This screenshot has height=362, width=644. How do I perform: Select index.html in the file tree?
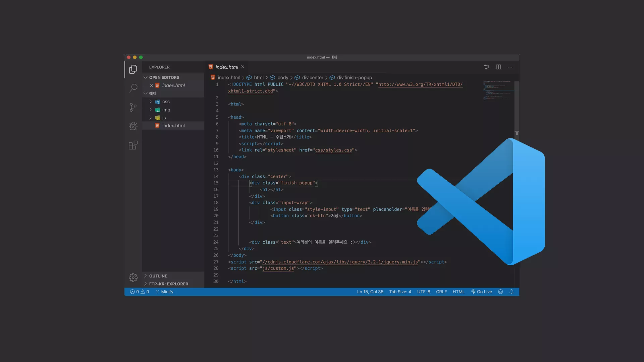(173, 126)
